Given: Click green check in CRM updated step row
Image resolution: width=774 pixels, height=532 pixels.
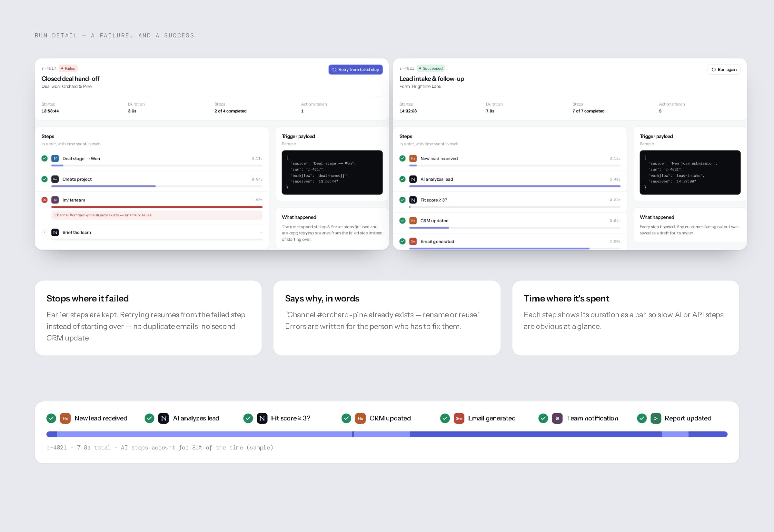Looking at the screenshot, I should point(402,221).
